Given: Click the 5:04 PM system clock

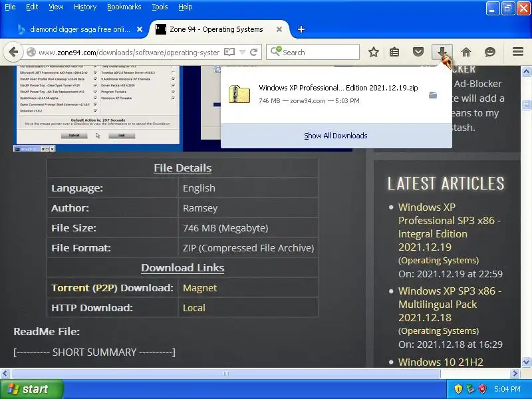Looking at the screenshot, I should (x=507, y=389).
